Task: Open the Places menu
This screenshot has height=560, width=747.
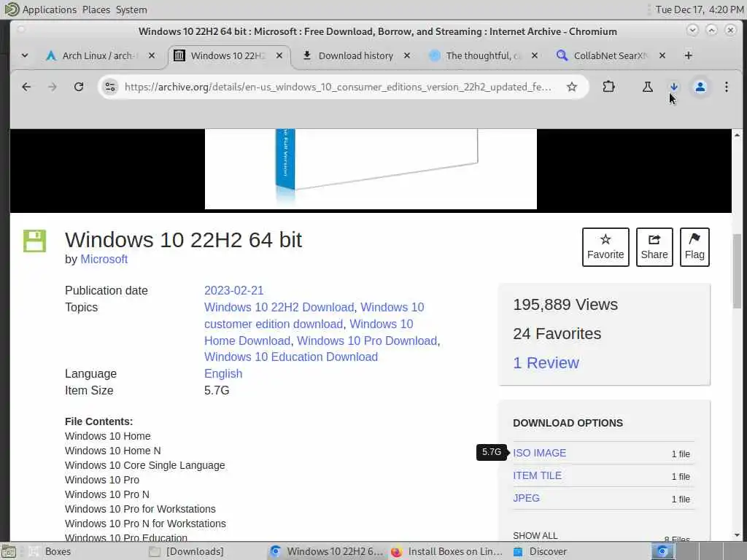Action: pos(96,9)
